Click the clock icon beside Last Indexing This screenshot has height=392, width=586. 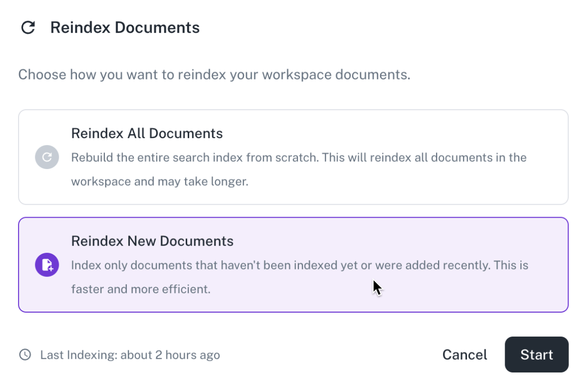[x=25, y=355]
